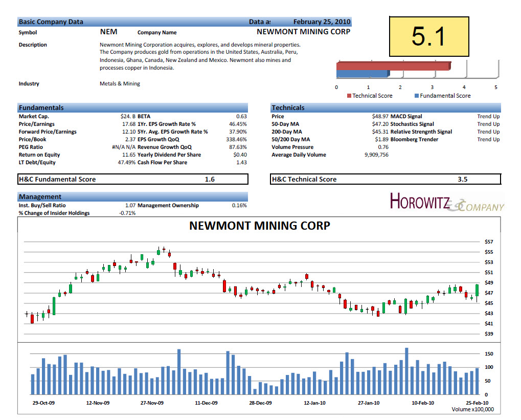Select the H&C Technical Score value 3.5
This screenshot has width=521, height=420.
pos(463,179)
